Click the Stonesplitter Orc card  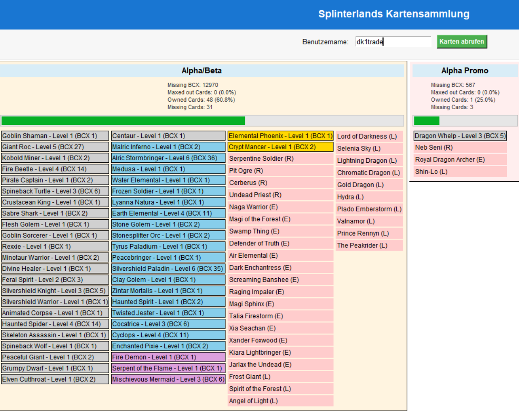click(168, 235)
